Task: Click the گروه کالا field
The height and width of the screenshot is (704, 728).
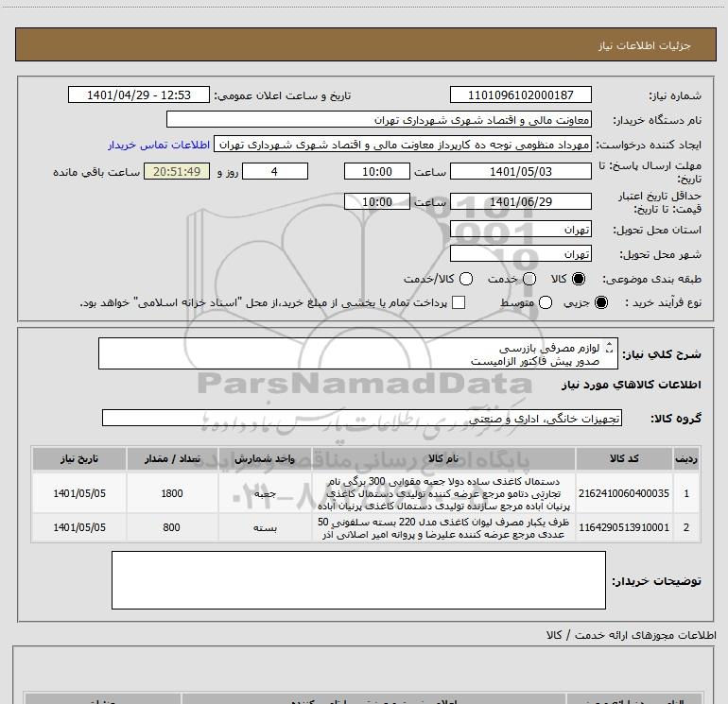Action: tap(362, 418)
